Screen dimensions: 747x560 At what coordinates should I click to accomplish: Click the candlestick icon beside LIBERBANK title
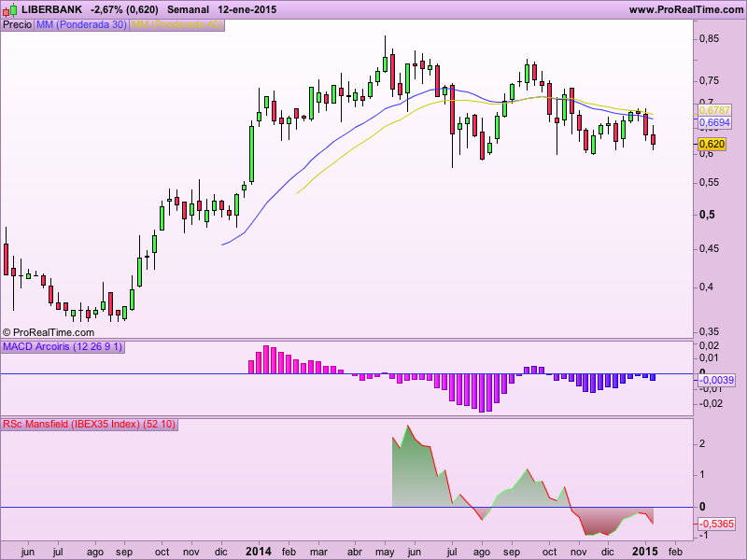pos(9,9)
